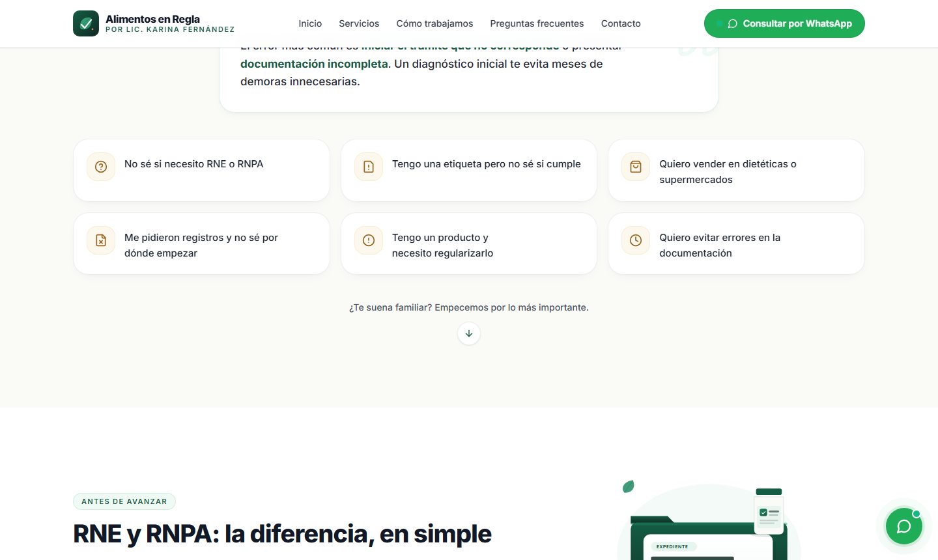Open the Contacto nav link
Image resolution: width=938 pixels, height=560 pixels.
coord(621,23)
